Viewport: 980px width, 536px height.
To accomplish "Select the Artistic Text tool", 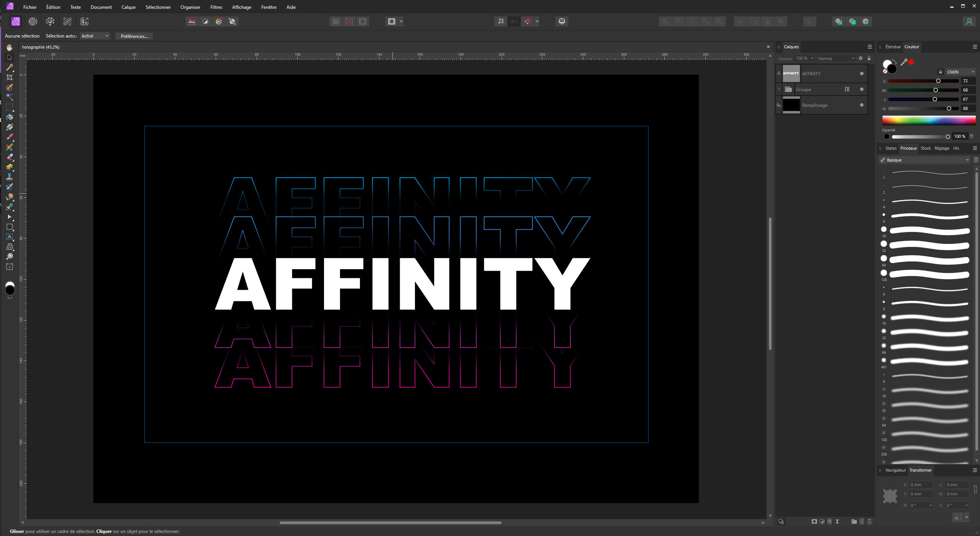I will (x=10, y=237).
